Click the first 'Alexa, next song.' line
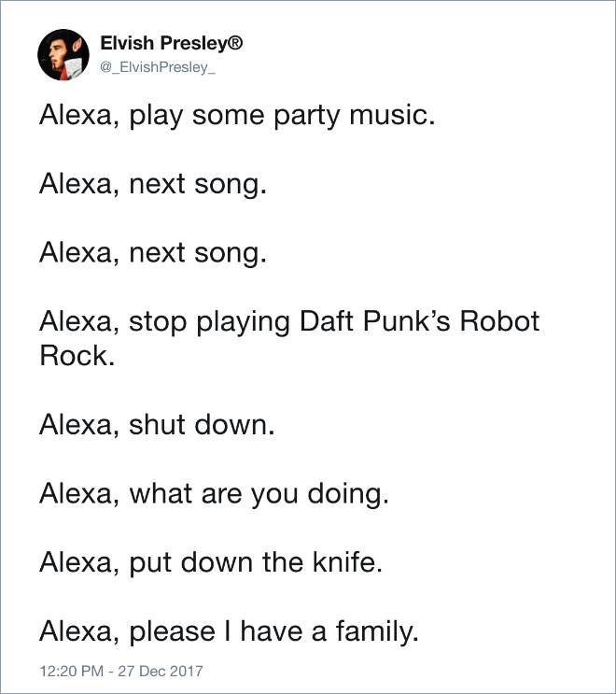 (153, 184)
